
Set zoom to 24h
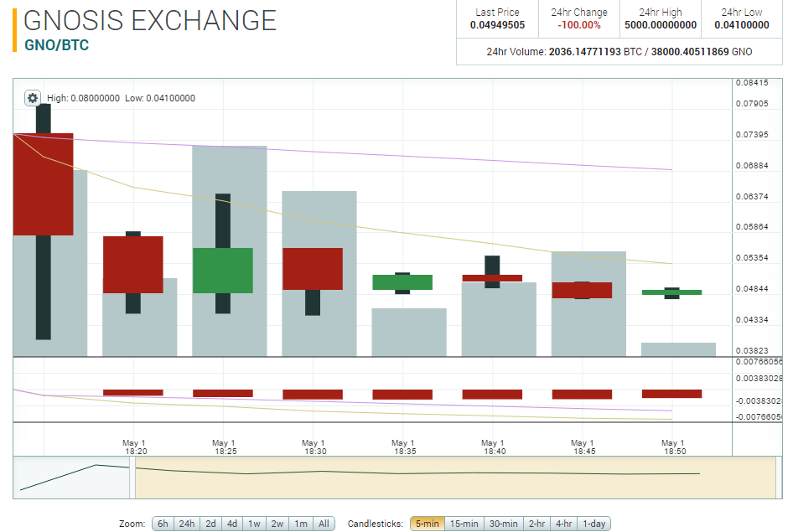tap(186, 524)
